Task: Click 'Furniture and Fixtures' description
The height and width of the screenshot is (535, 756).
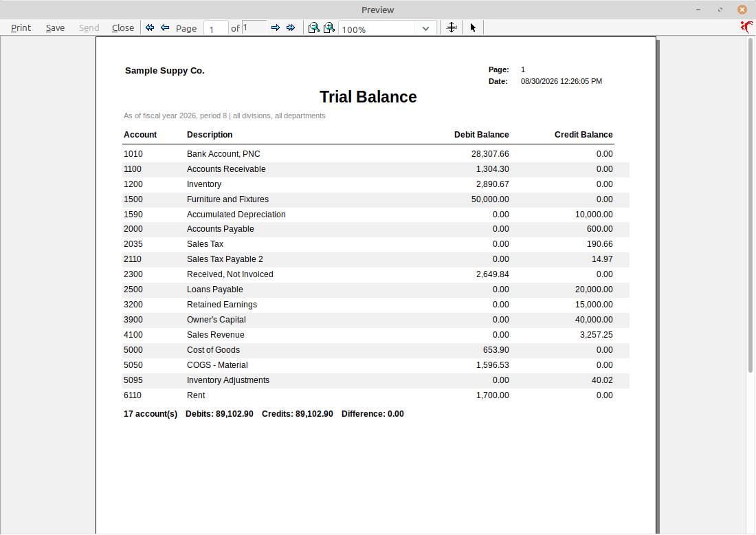Action: [x=227, y=199]
